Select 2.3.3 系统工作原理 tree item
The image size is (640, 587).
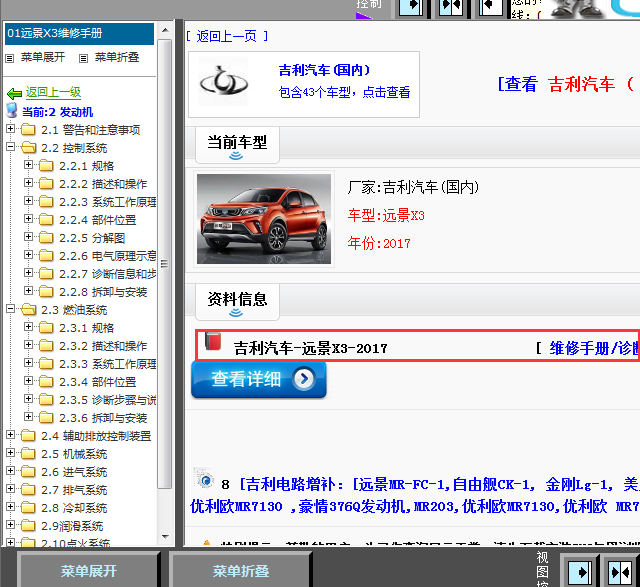(108, 364)
